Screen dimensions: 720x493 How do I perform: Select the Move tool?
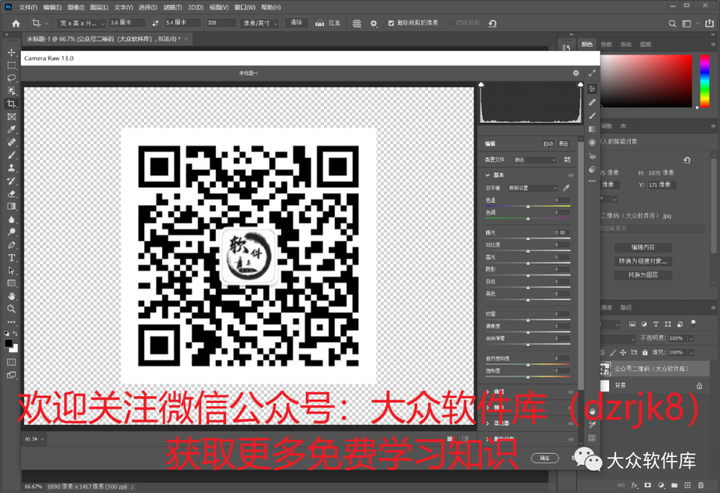click(11, 52)
